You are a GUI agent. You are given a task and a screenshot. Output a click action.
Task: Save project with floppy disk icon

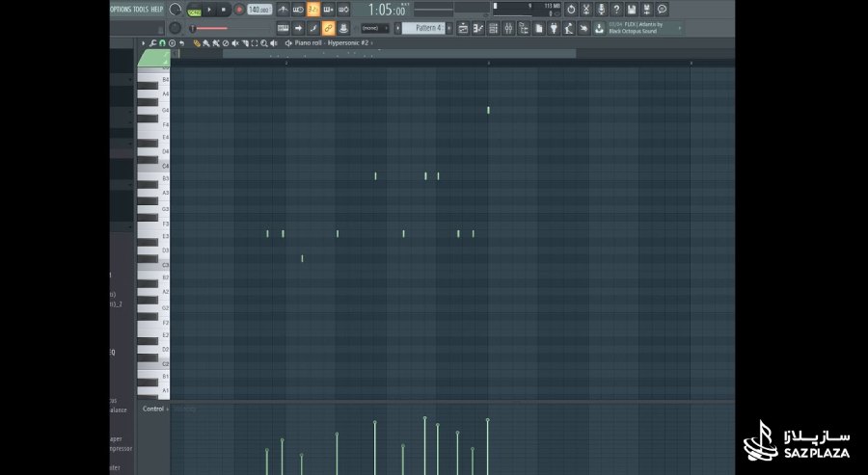(x=631, y=10)
